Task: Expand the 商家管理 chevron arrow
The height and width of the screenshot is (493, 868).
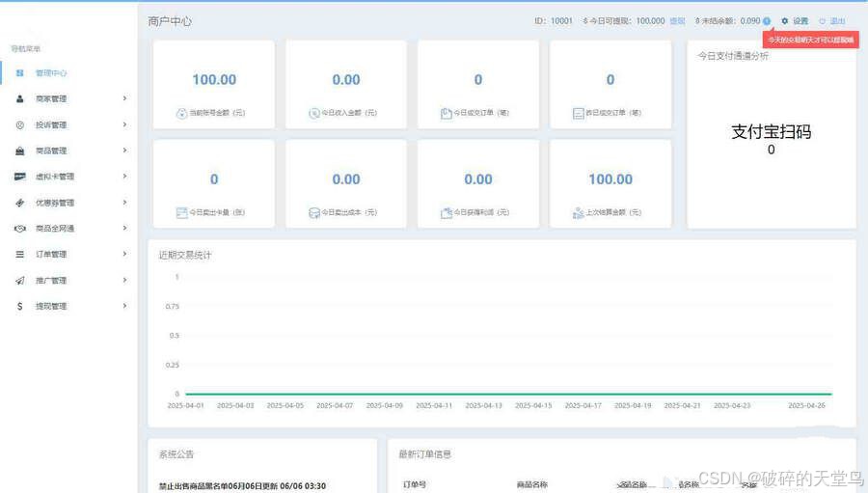Action: click(124, 98)
